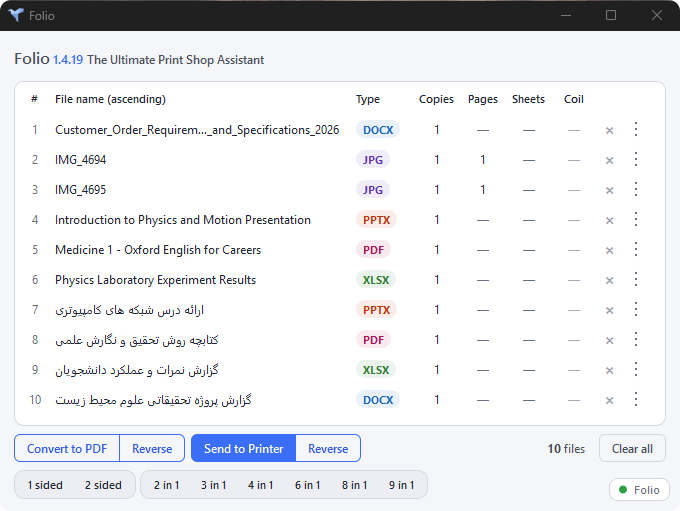Click the Folio bird logo icon
This screenshot has width=680, height=511.
[16, 15]
